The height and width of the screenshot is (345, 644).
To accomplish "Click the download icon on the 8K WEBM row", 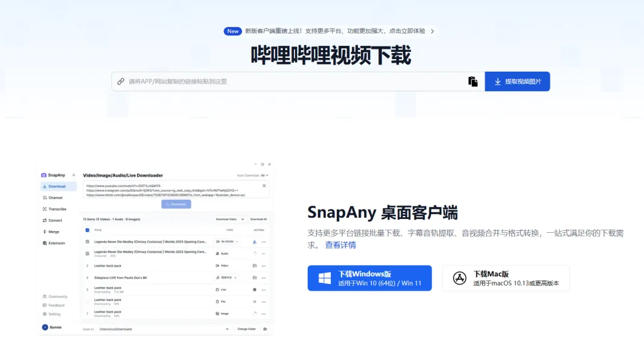I will point(255,242).
